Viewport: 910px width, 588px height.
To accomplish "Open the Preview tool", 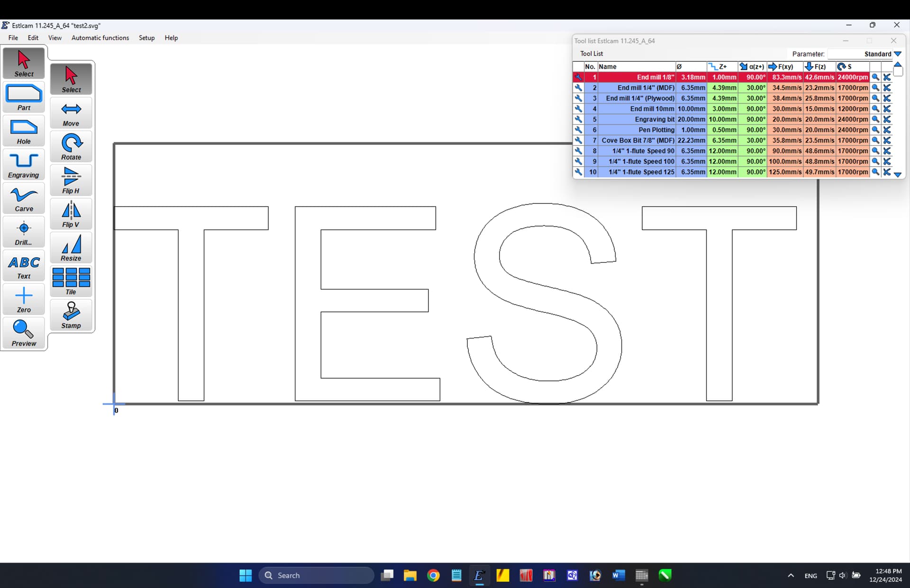I will 24,333.
